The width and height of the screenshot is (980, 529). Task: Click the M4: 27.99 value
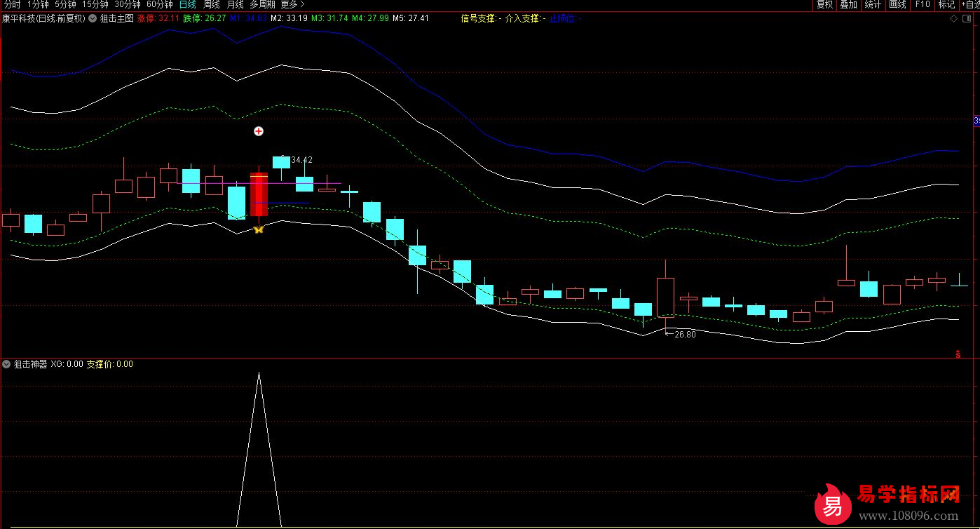370,18
